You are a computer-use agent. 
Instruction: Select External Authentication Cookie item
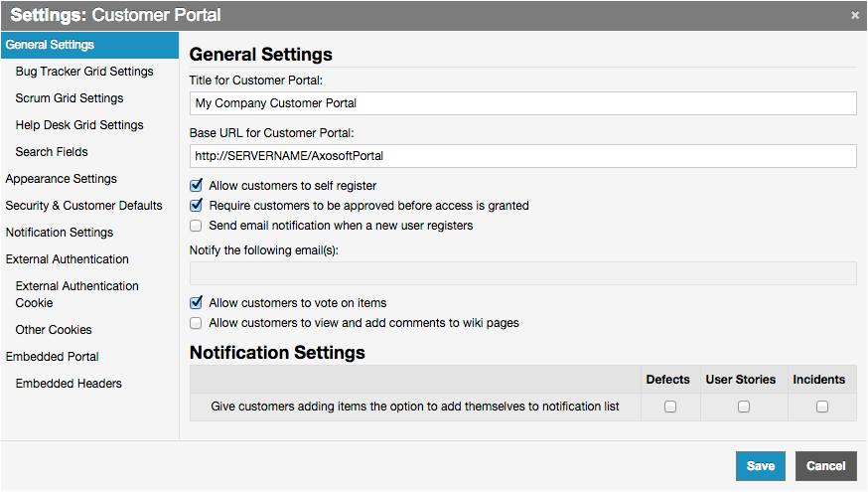point(77,294)
